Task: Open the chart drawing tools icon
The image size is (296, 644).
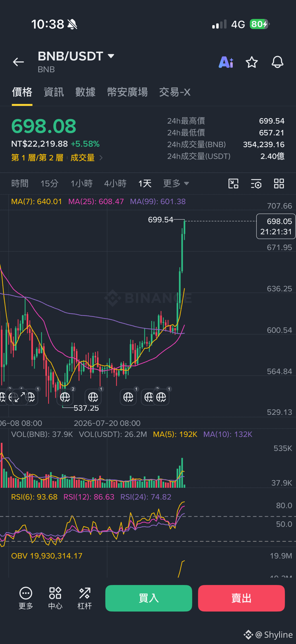Action: coord(233,184)
